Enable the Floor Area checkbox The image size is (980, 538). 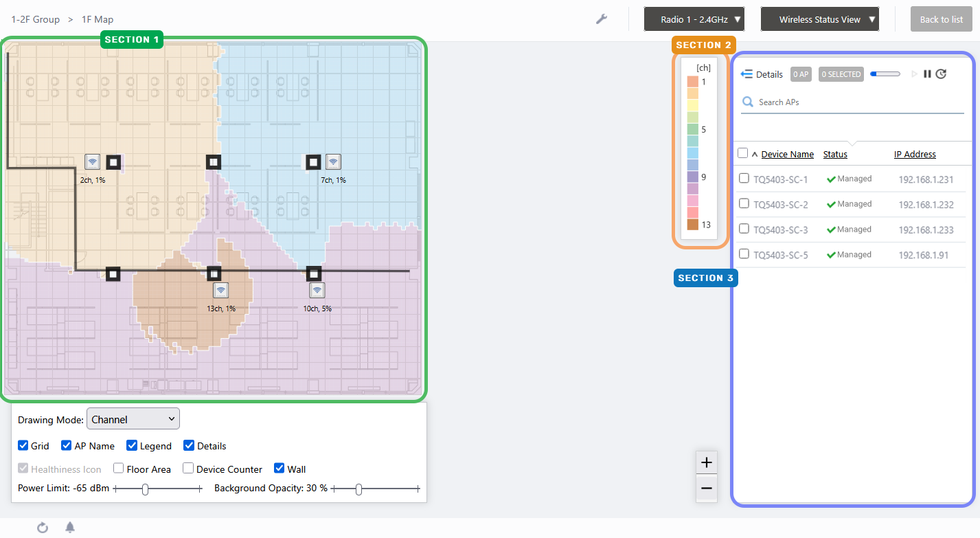tap(119, 469)
